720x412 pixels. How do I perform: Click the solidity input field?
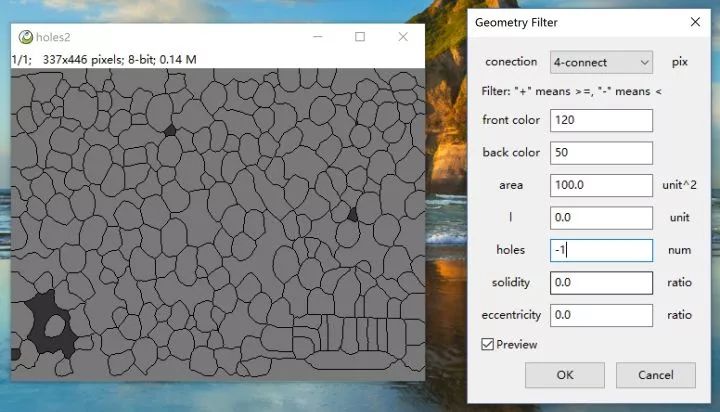(x=601, y=282)
